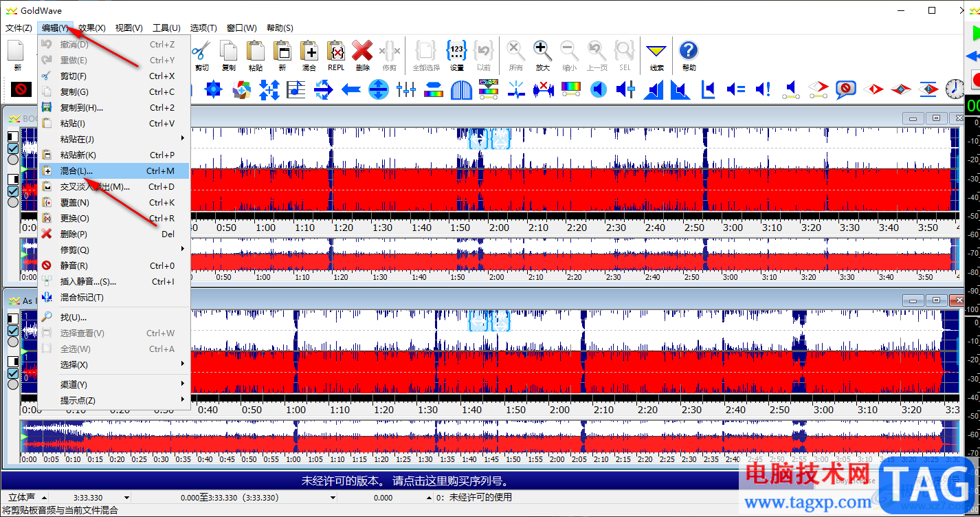Click the left cyan selection handle in top window
Screen dimensions: 980x517
[478, 139]
